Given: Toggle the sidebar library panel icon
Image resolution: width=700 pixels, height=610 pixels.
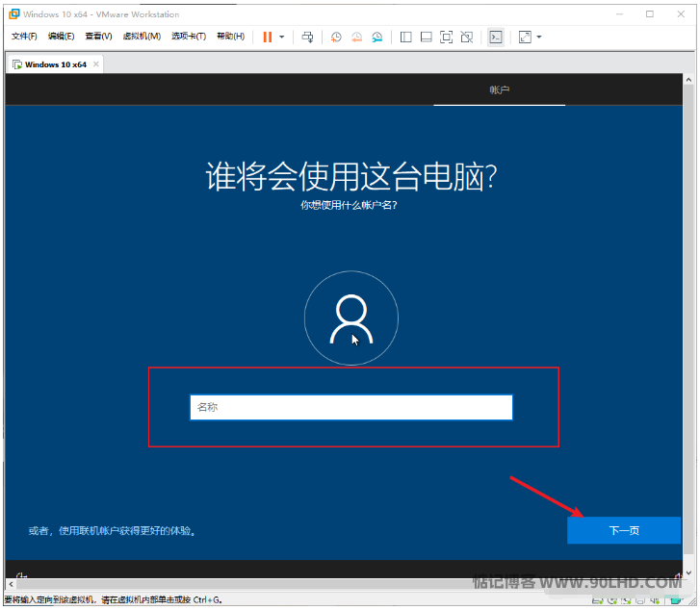Looking at the screenshot, I should [x=405, y=37].
